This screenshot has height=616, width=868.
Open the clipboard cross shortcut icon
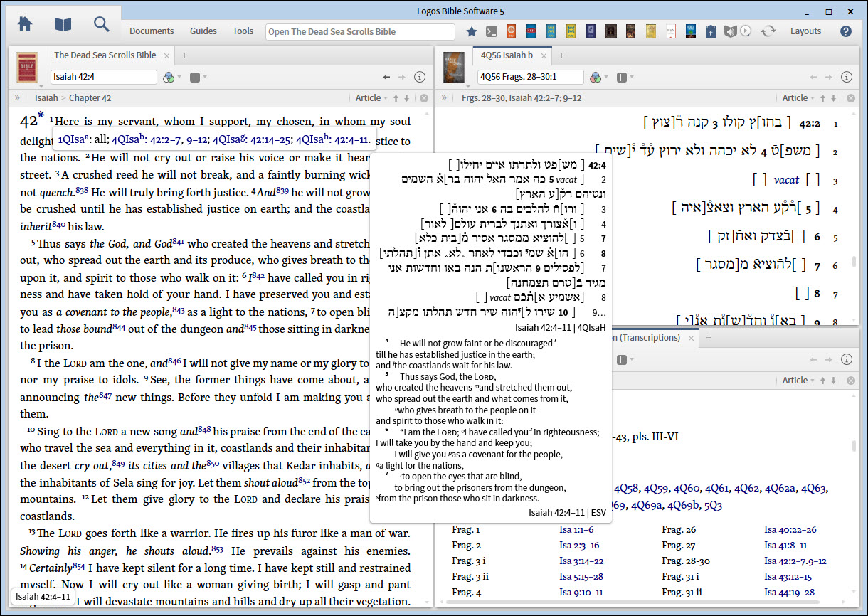tap(710, 31)
